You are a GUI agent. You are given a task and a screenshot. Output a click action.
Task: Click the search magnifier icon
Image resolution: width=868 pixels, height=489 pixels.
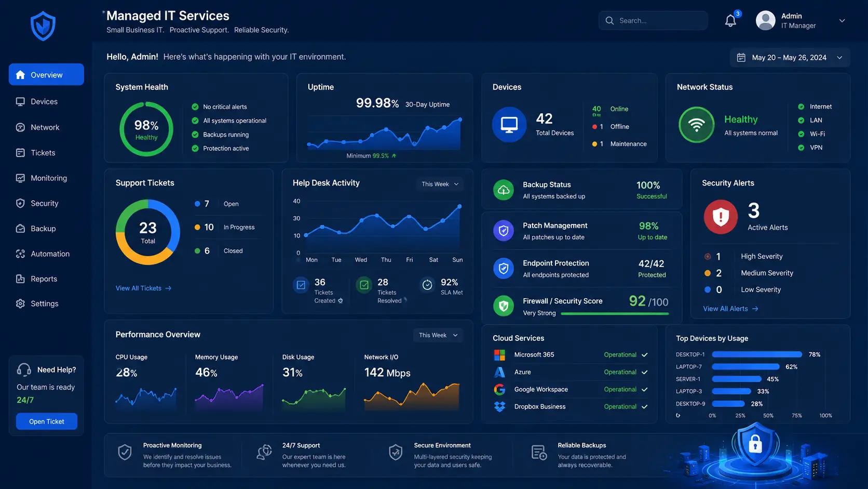(609, 21)
